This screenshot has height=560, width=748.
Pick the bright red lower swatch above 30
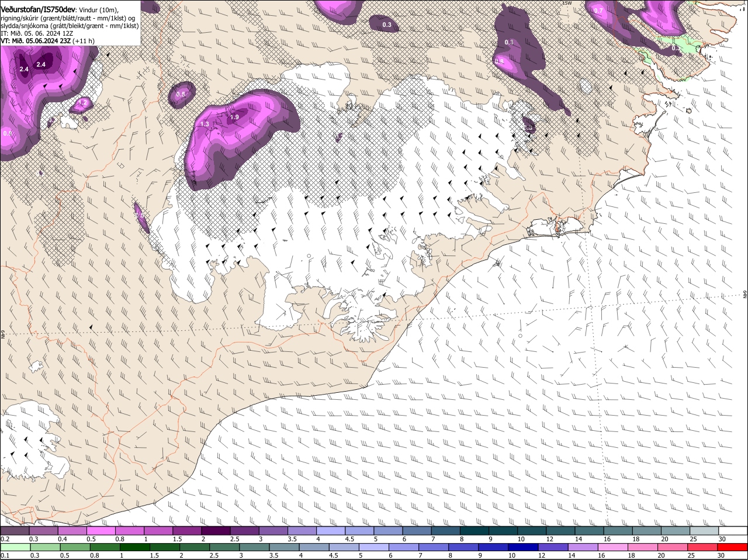pyautogui.click(x=733, y=547)
